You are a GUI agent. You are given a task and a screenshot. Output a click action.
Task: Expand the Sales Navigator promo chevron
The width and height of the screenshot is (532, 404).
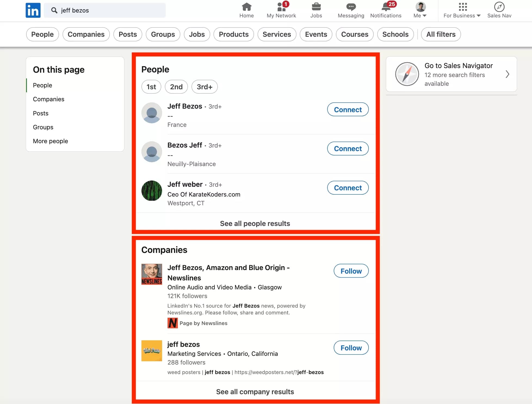point(508,74)
